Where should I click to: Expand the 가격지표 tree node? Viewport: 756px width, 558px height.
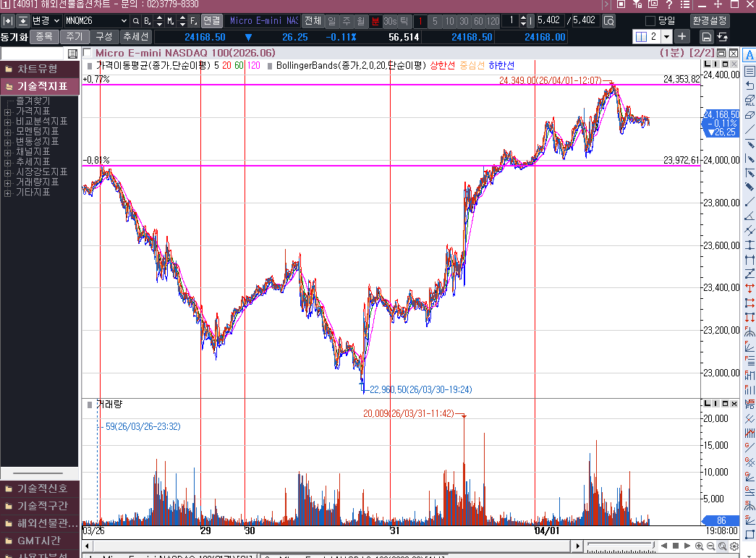click(7, 111)
